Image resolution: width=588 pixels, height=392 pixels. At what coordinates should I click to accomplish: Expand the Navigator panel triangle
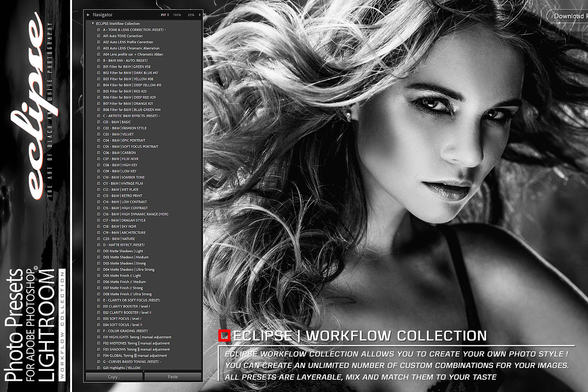(88, 15)
